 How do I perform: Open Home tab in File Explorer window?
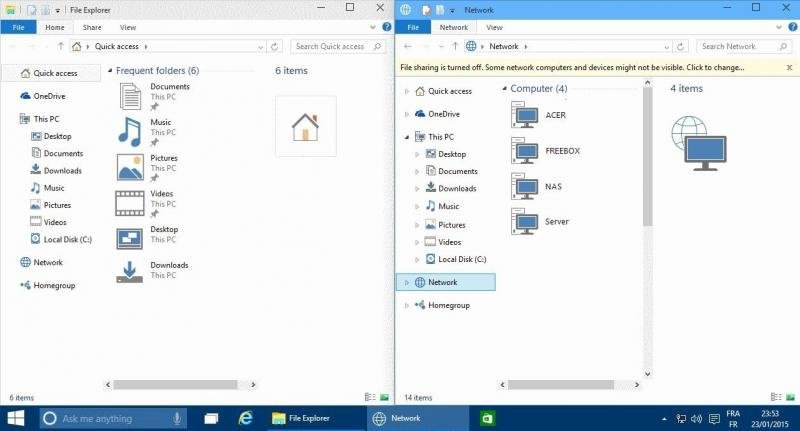point(55,27)
